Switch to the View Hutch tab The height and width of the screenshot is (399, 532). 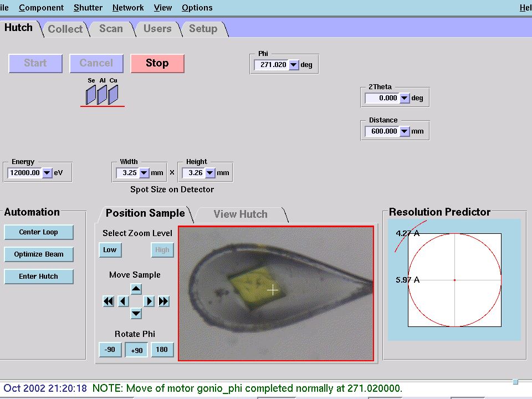pyautogui.click(x=241, y=214)
